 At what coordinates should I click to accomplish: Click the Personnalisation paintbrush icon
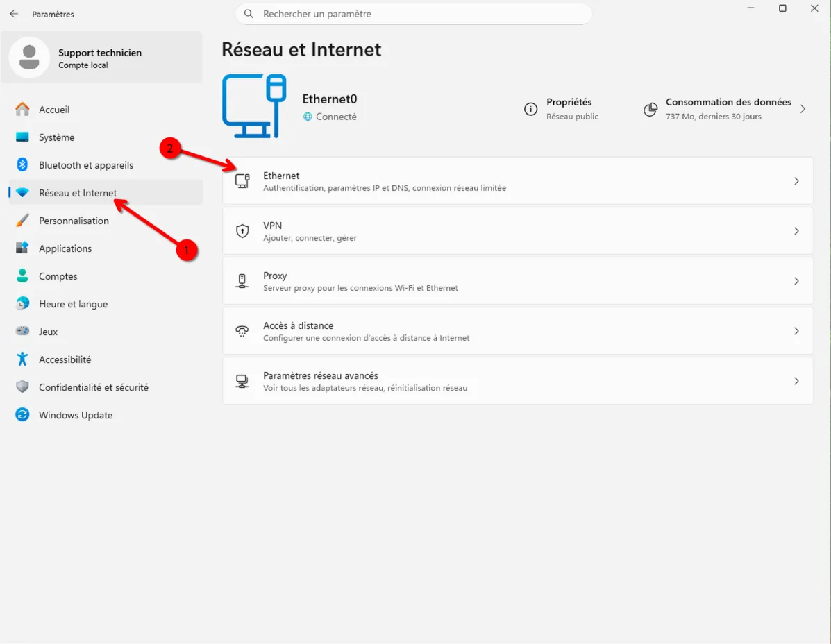tap(22, 220)
